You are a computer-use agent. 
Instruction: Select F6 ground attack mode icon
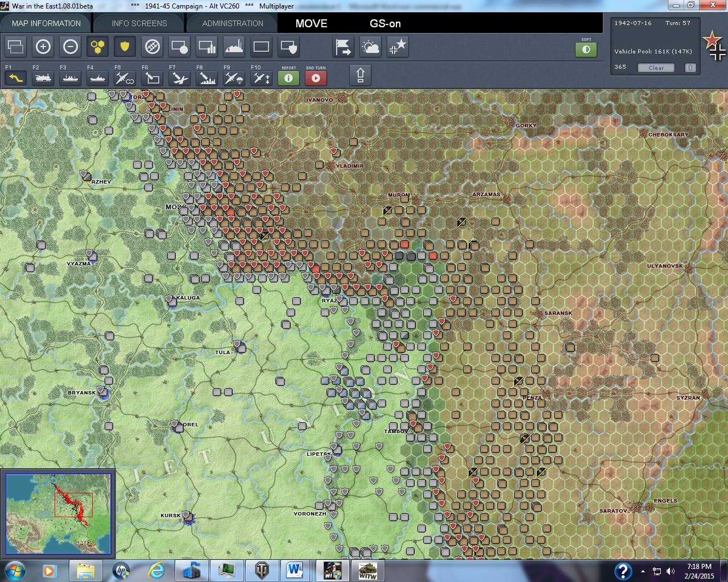coord(152,77)
